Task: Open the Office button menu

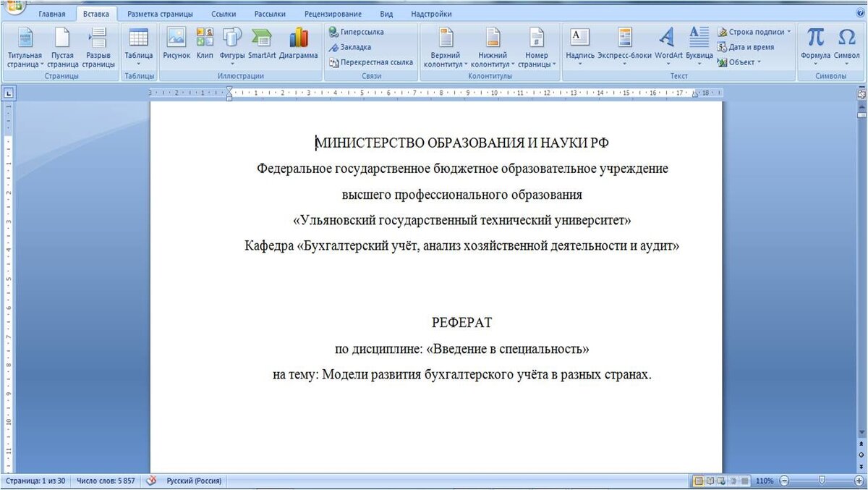Action: [13, 7]
